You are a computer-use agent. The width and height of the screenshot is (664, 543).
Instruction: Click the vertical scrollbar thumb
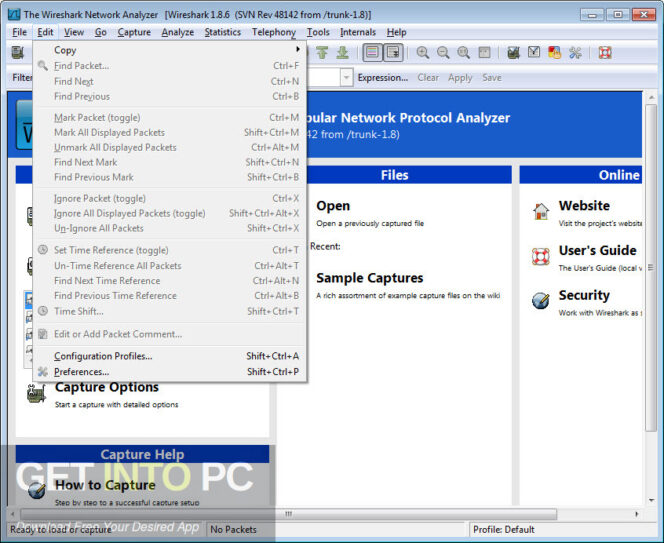point(650,268)
